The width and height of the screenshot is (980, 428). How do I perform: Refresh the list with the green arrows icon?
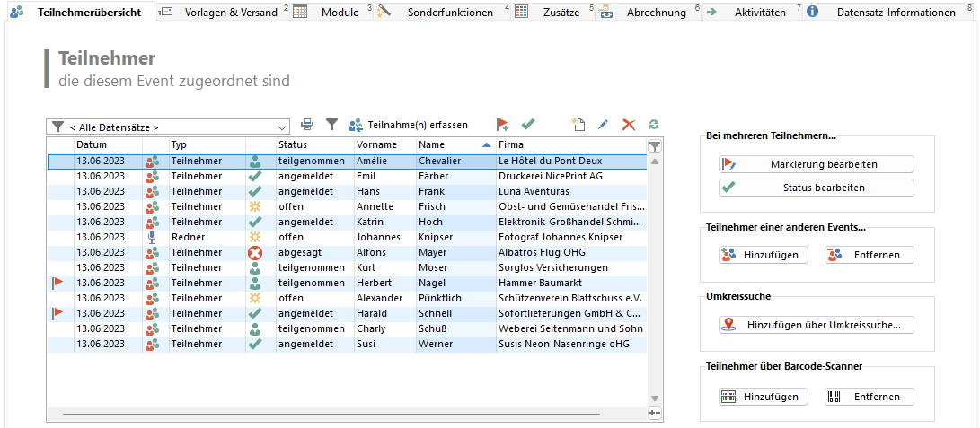pyautogui.click(x=654, y=125)
